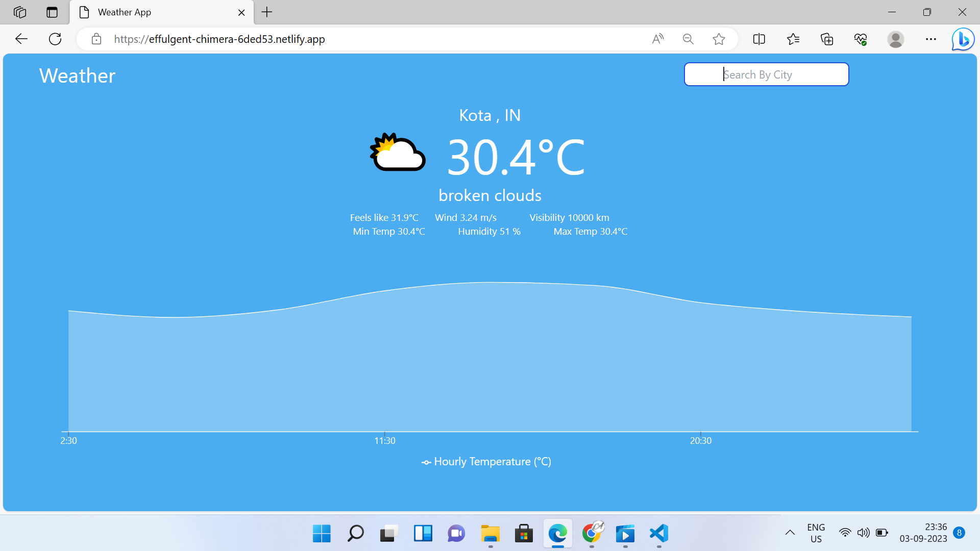Add this page to favorites with the star
The width and height of the screenshot is (980, 551).
point(719,39)
